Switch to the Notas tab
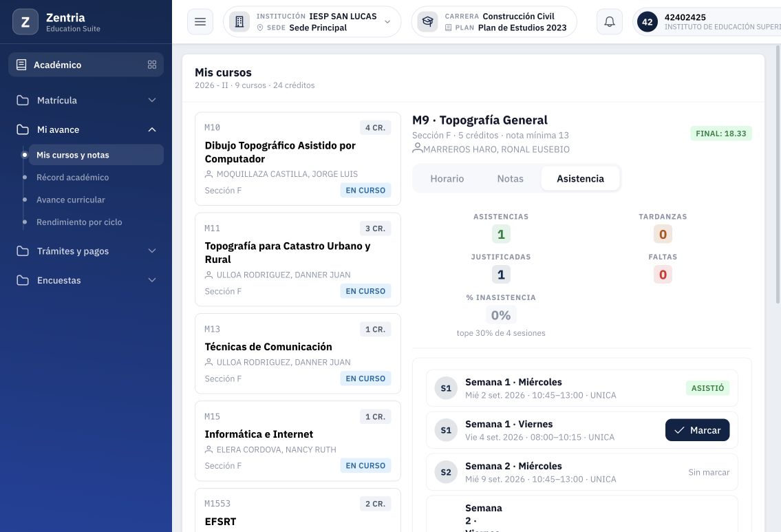This screenshot has width=781, height=532. click(510, 178)
